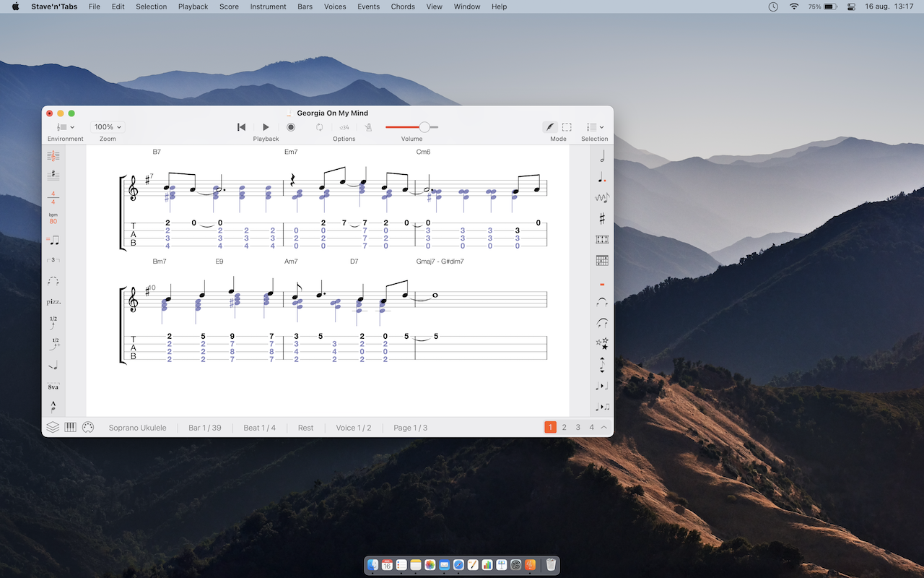This screenshot has width=924, height=578.
Task: Open the Voices menu
Action: point(335,7)
